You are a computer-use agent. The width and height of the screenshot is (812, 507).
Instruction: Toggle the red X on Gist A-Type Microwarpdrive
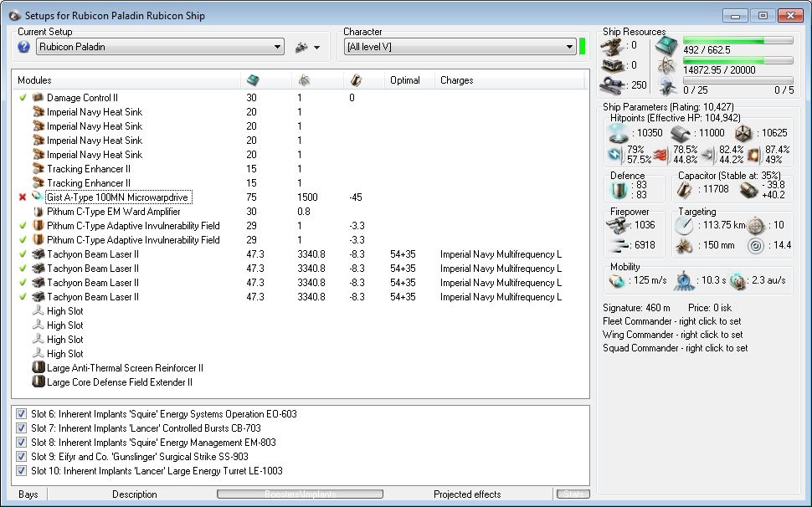pyautogui.click(x=23, y=197)
